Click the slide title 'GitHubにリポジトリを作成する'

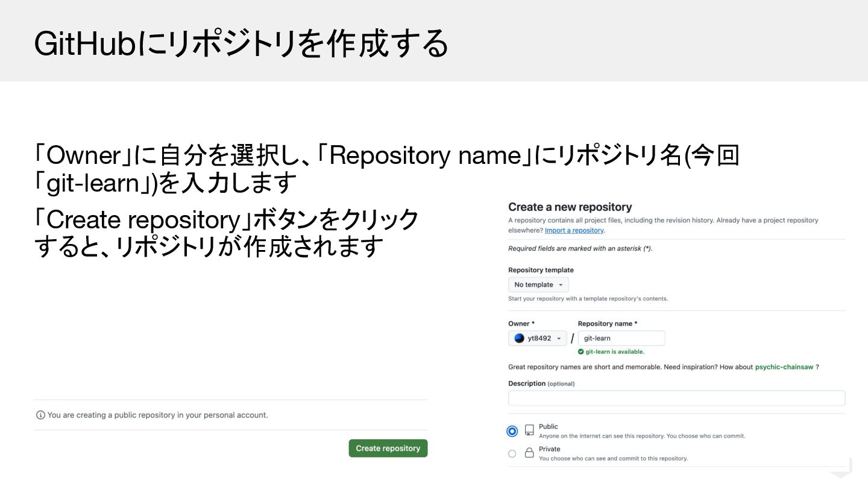tap(241, 44)
